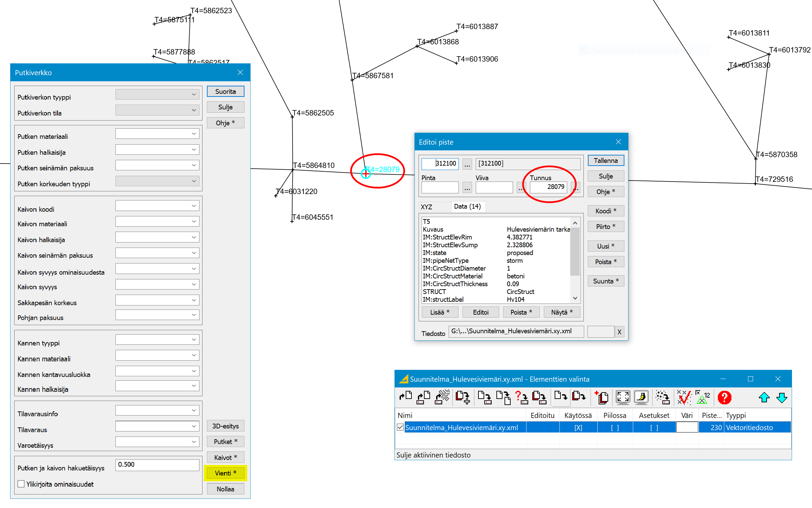Screen dimensions: 812x508
Task: Uncheck the Suunnitelma_Hulevesiviemäri.xy.xml file checkbox
Action: [x=400, y=427]
